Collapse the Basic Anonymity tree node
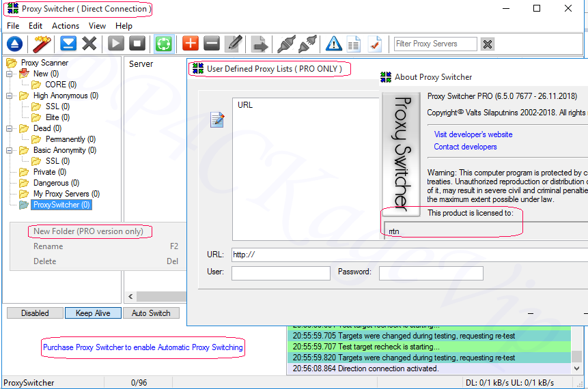The height and width of the screenshot is (389, 588). click(10, 150)
